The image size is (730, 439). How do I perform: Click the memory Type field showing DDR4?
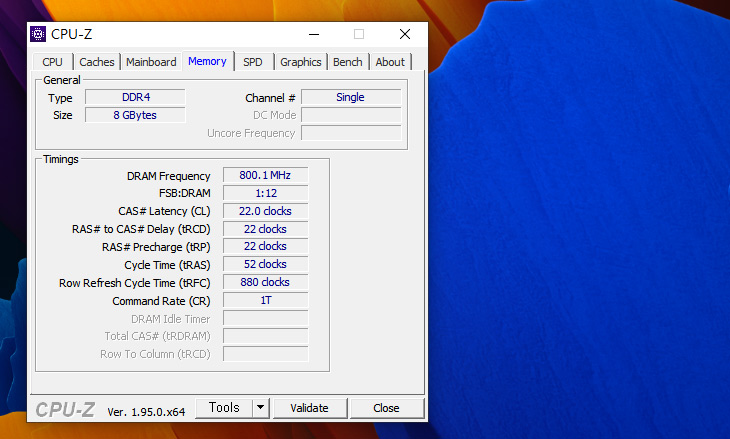(x=135, y=97)
